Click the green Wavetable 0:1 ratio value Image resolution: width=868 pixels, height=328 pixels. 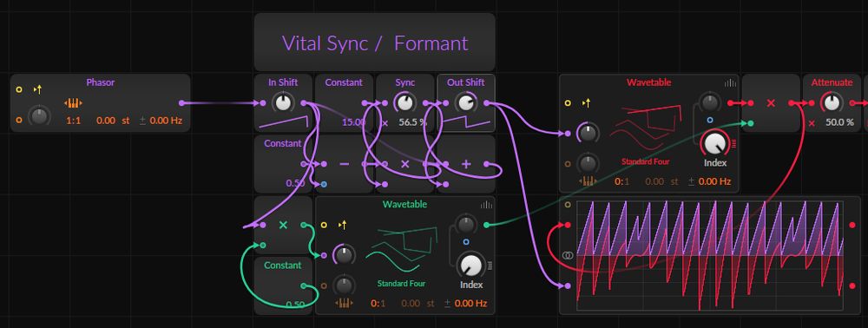coord(378,303)
